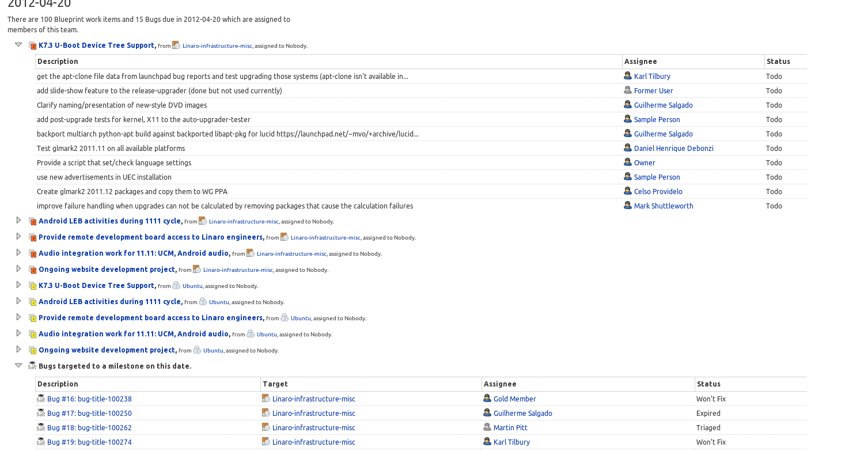Click the Linaro project icon in first blueprint header

(176, 46)
